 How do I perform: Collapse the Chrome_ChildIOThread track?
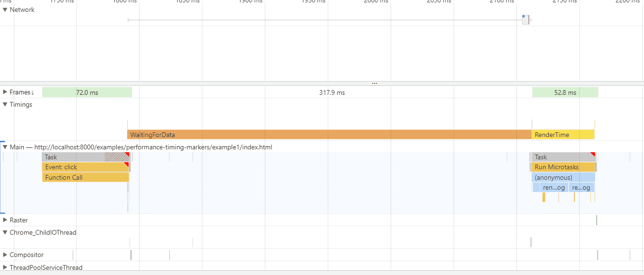pyautogui.click(x=5, y=232)
